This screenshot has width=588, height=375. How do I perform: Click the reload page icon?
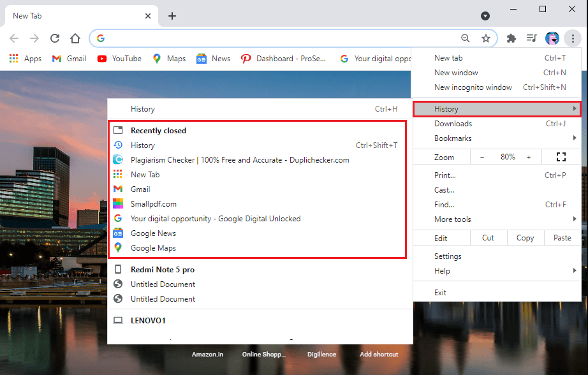[x=55, y=38]
